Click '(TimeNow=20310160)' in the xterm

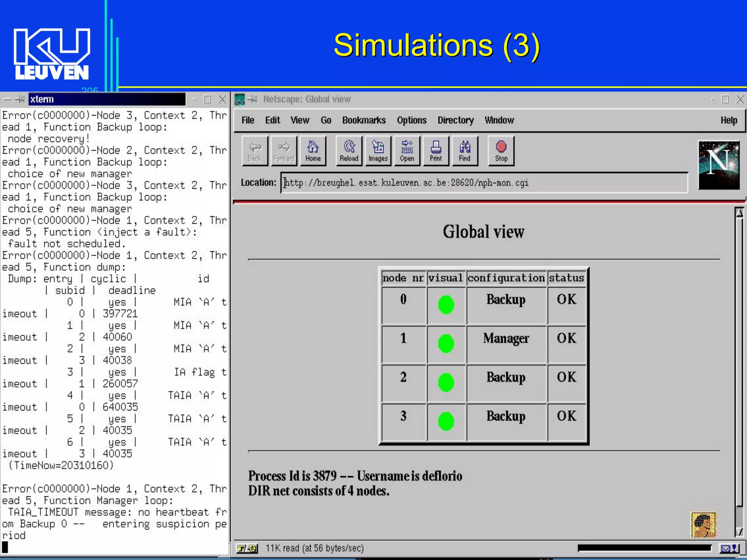pyautogui.click(x=61, y=465)
